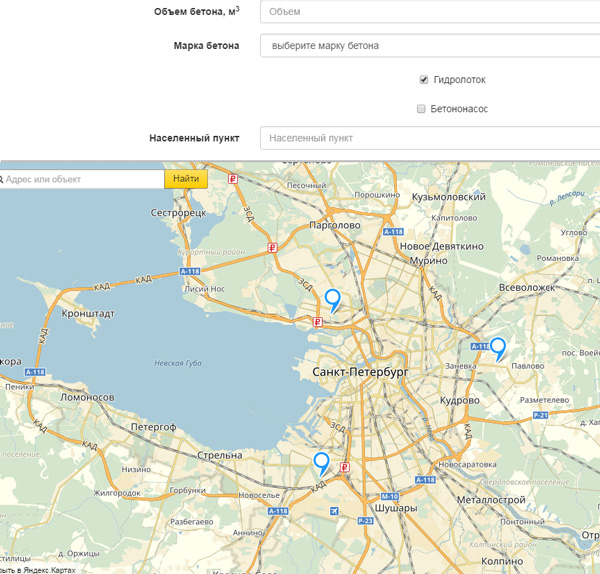Click the airport airplane icon on the map
Screen dimensions: 600x574
click(334, 511)
